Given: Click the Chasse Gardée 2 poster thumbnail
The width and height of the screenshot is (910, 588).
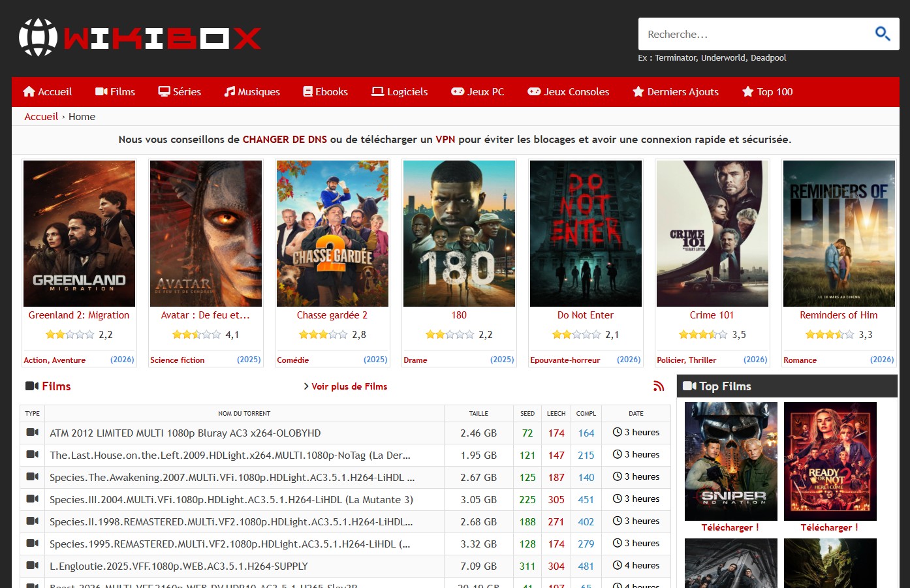Looking at the screenshot, I should tap(332, 234).
